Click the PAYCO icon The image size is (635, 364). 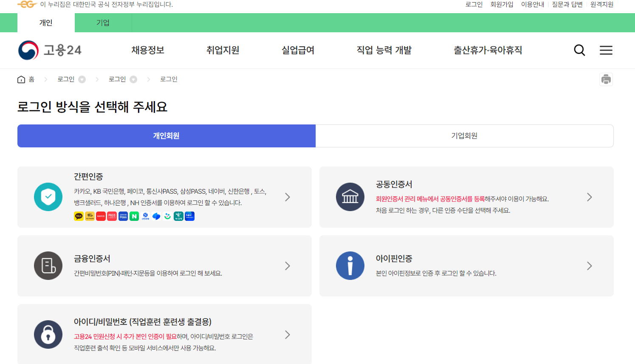(x=101, y=216)
